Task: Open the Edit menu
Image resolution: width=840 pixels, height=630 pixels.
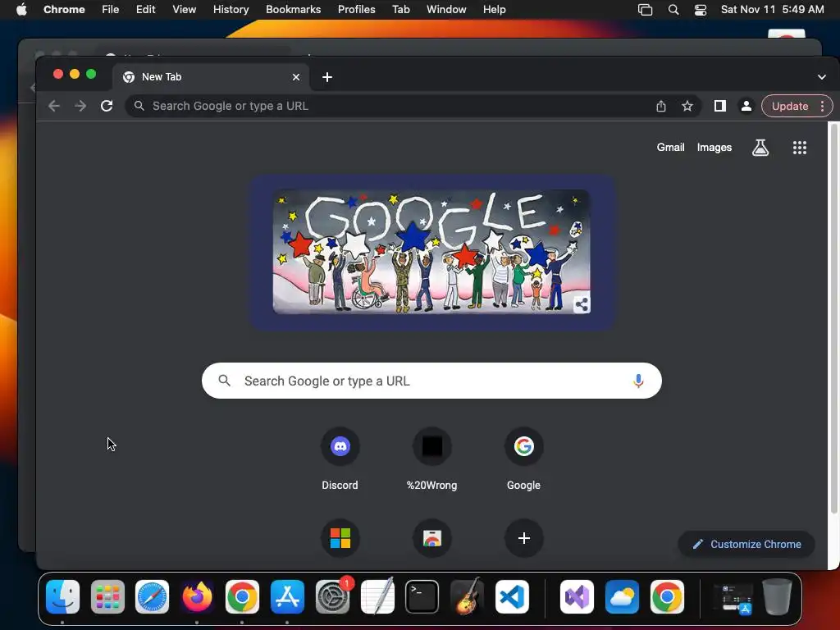Action: (146, 10)
